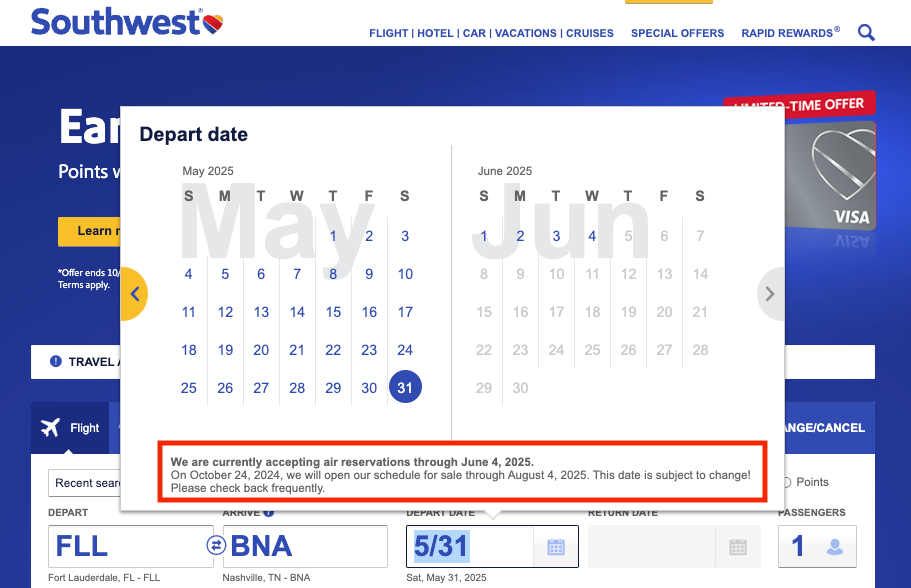Select May 15 on the calendar

[x=333, y=312]
